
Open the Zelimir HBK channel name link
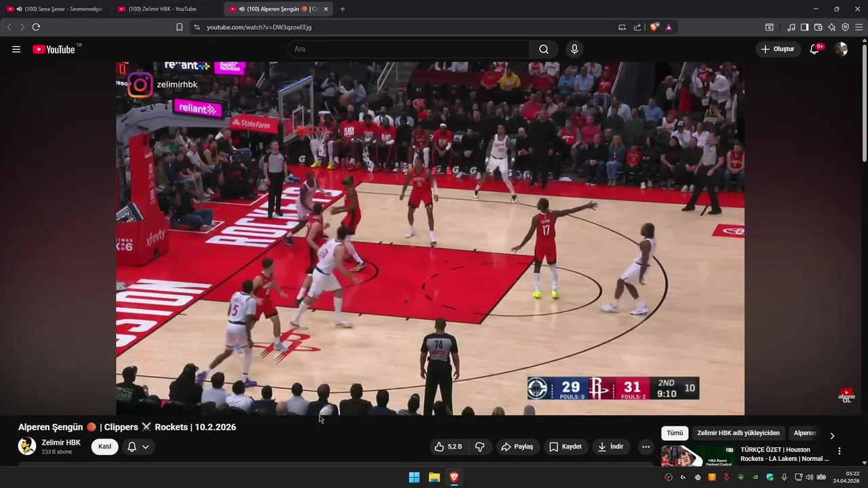61,443
